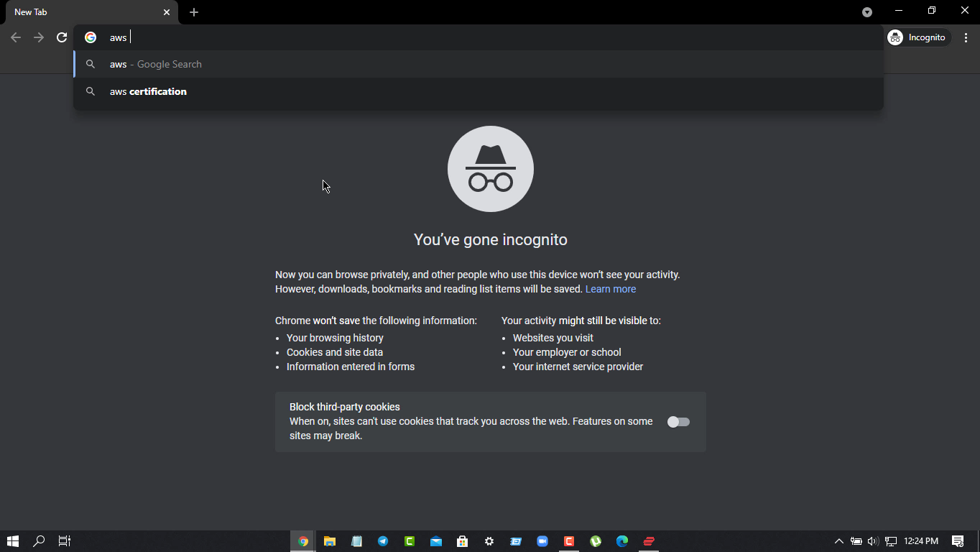Click the Learn more link
Image resolution: width=980 pixels, height=552 pixels.
point(610,289)
